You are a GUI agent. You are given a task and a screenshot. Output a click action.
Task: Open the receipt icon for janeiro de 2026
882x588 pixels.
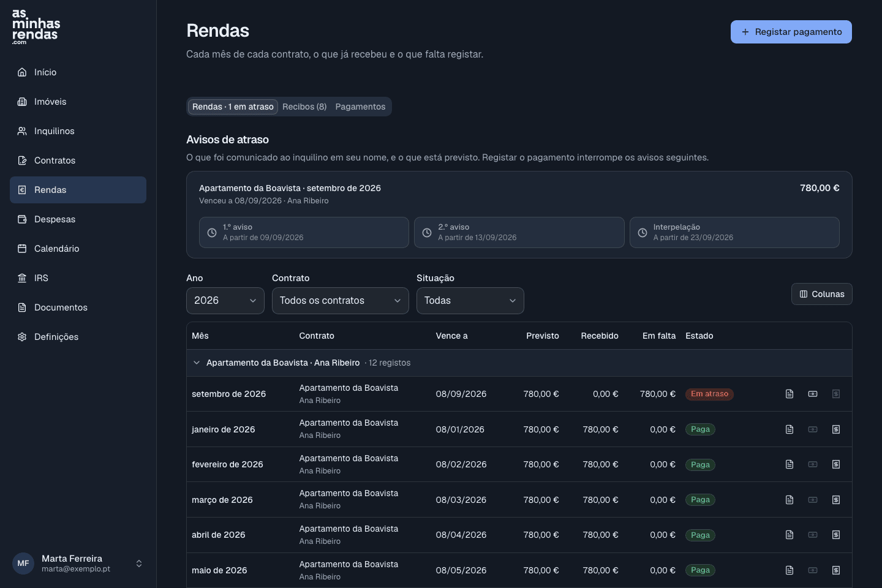coord(836,429)
